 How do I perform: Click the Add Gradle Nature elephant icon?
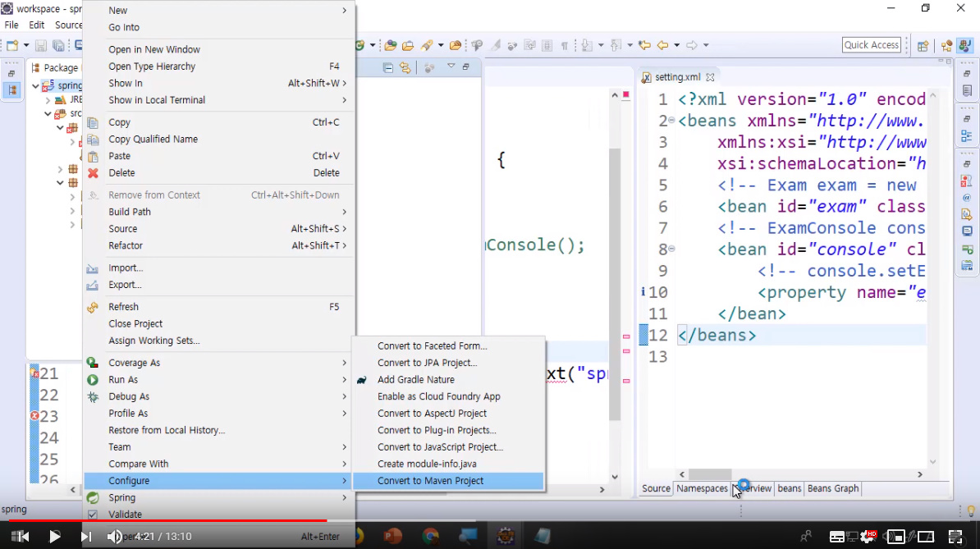(x=362, y=380)
